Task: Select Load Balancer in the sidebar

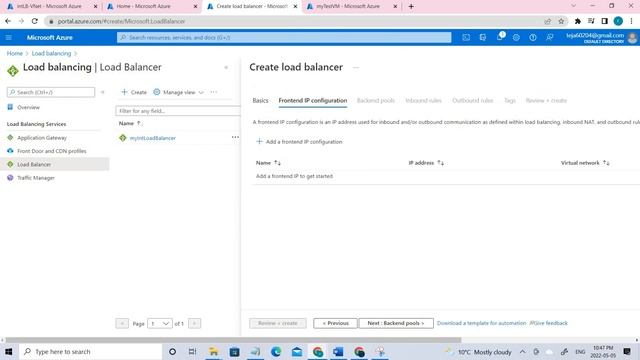Action: coord(55,164)
